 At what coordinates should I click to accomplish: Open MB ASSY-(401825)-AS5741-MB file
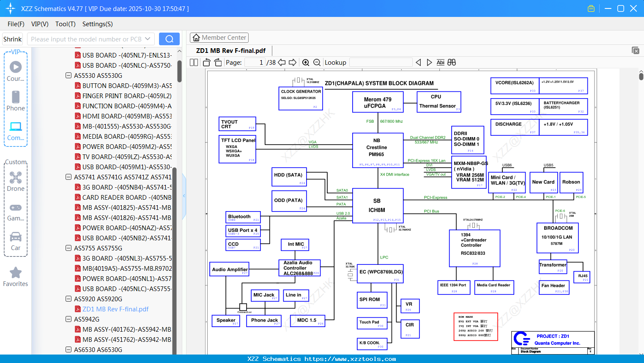127,207
